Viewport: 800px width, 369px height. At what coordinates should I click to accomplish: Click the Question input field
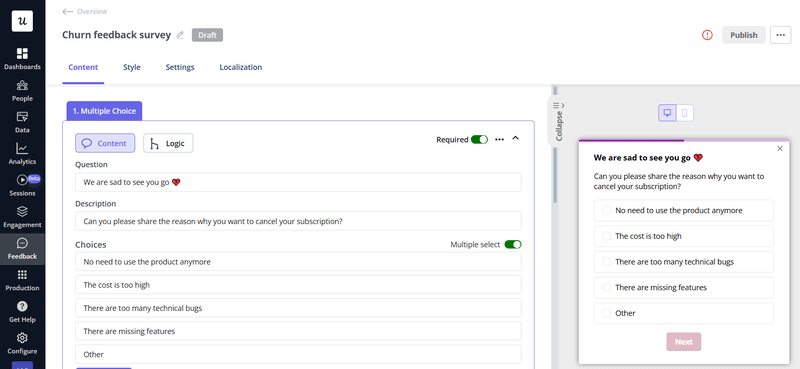[x=298, y=182]
